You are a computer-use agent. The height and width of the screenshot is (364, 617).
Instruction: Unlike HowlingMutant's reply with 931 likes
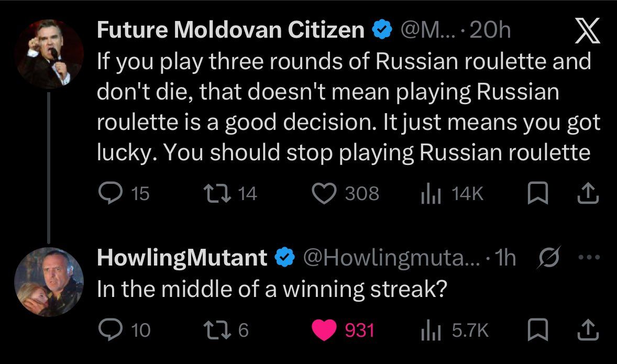324,330
